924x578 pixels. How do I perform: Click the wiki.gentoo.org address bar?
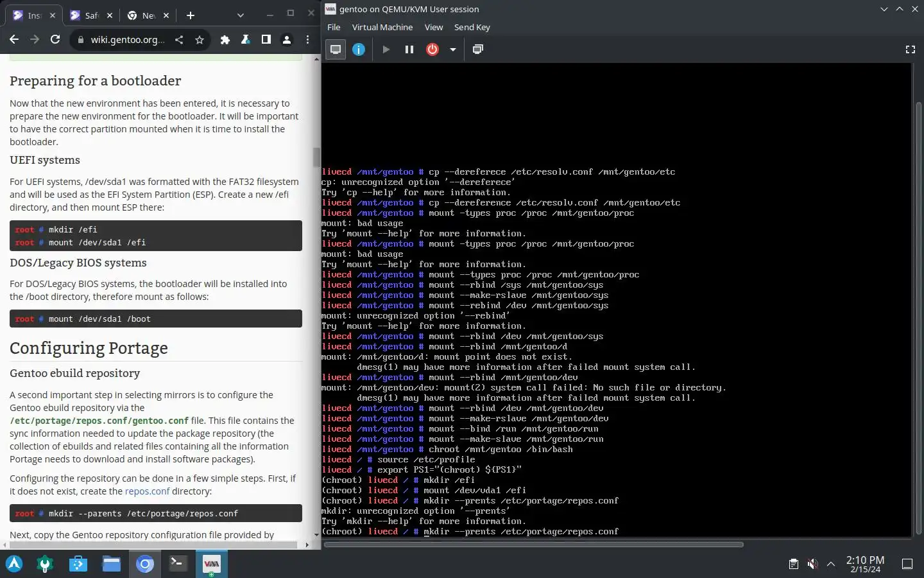[x=127, y=40]
